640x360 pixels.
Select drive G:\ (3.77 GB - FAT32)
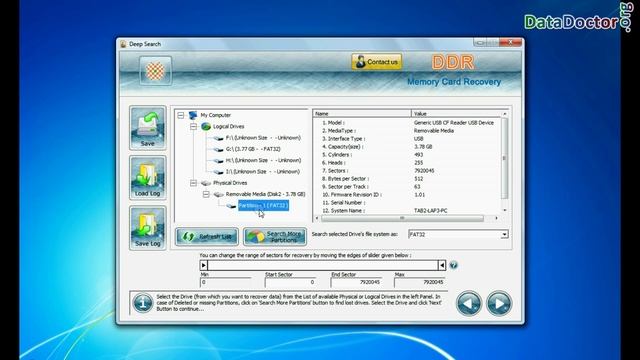(x=253, y=149)
